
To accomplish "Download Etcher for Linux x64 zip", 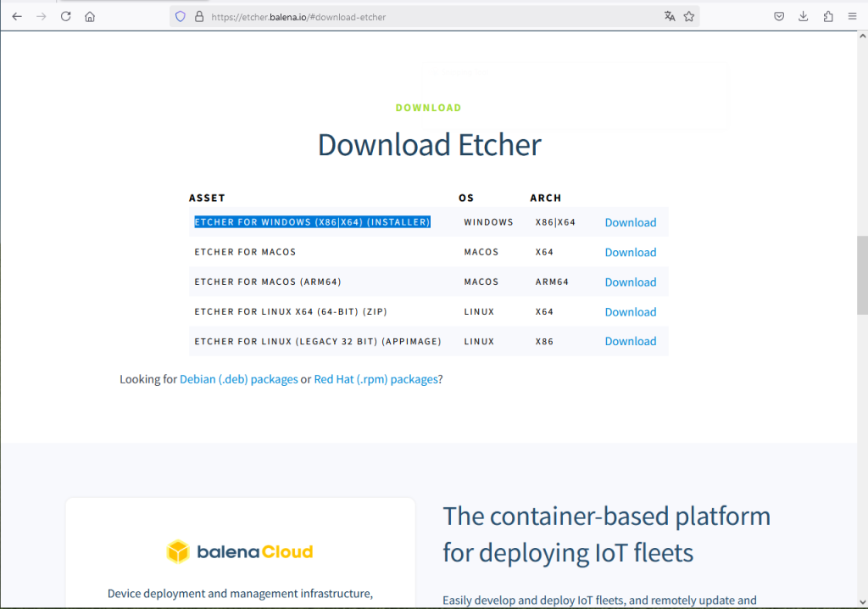I will (631, 312).
